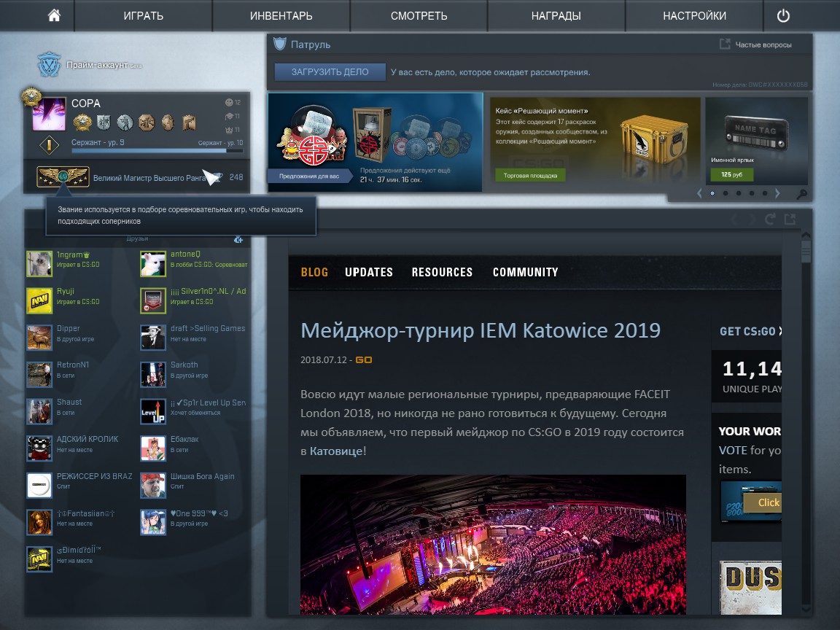Select friend antoneD avatar
840x630 pixels.
(152, 263)
